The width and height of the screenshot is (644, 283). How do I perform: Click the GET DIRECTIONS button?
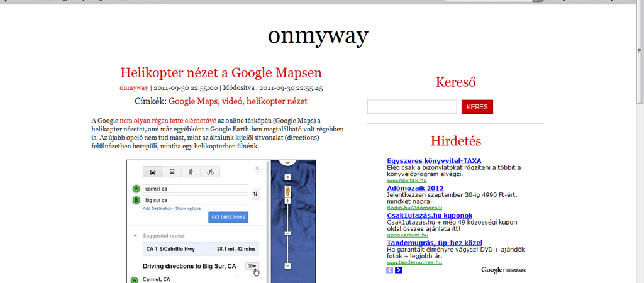pos(228,217)
